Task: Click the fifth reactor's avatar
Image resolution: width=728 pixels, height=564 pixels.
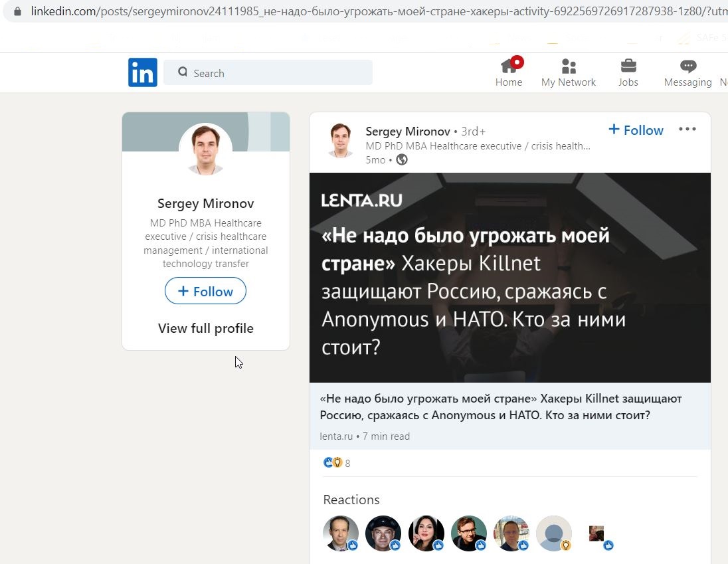Action: [511, 533]
